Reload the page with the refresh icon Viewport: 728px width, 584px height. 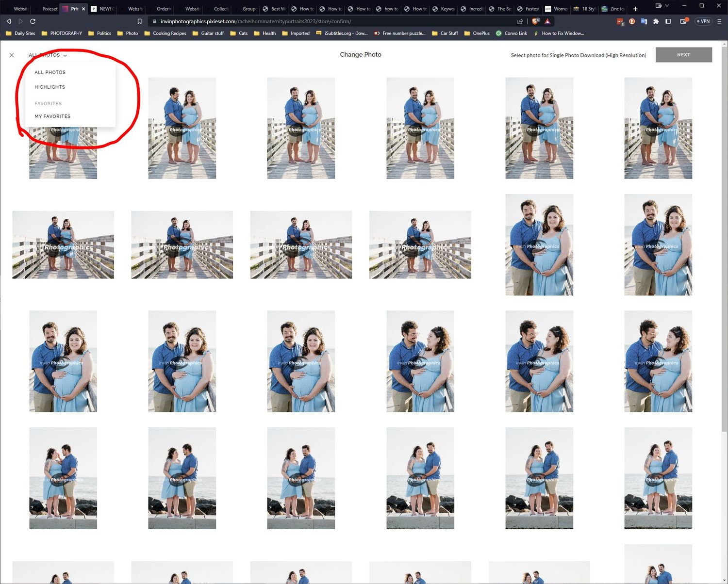click(33, 21)
